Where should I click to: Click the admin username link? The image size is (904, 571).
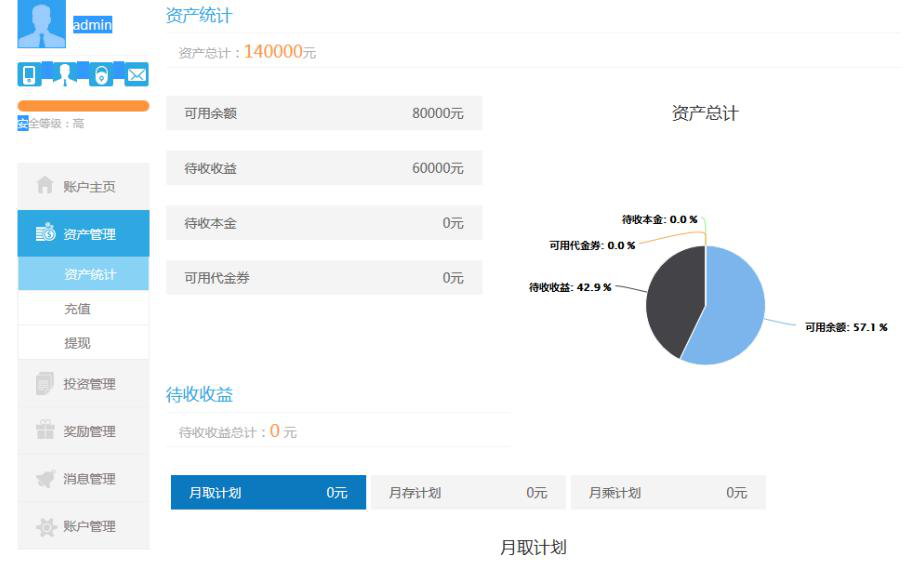click(93, 25)
